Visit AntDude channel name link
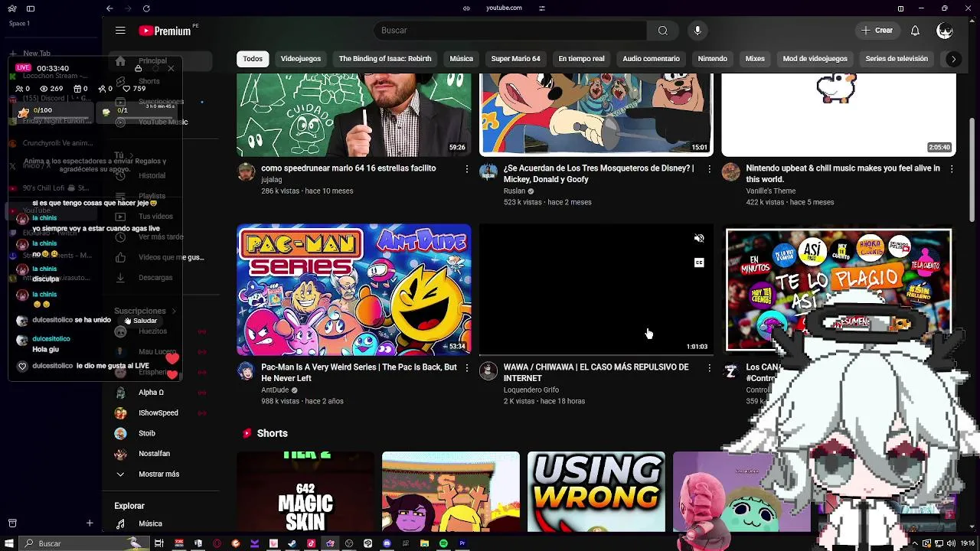 click(x=275, y=390)
